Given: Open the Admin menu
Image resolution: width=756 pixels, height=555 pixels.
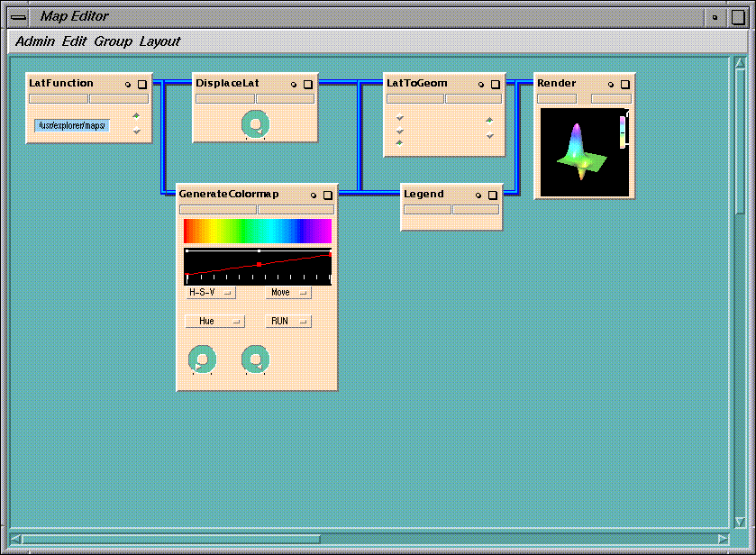Looking at the screenshot, I should coord(35,41).
